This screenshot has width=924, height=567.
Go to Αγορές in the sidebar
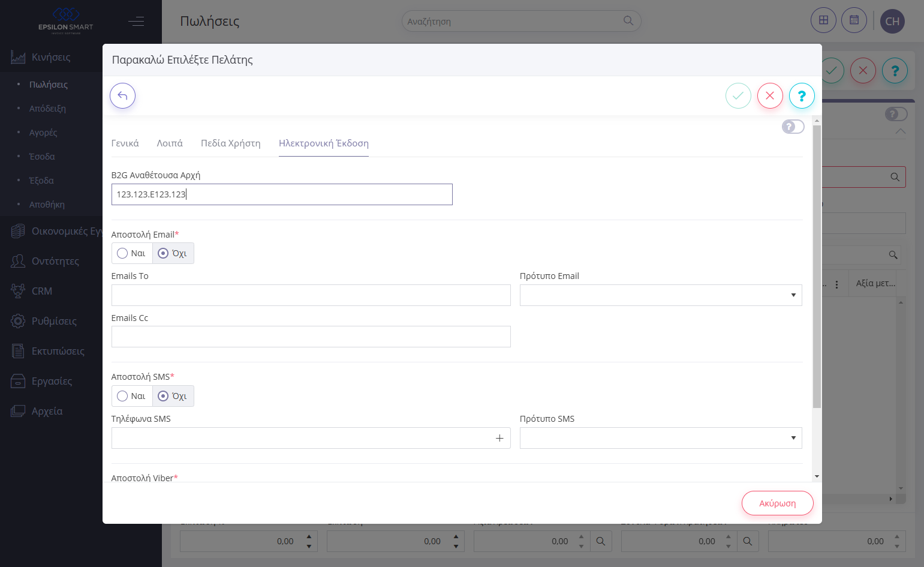(x=43, y=133)
